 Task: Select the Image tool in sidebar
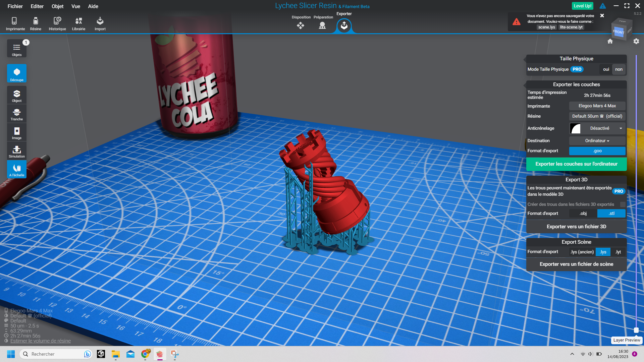17,133
